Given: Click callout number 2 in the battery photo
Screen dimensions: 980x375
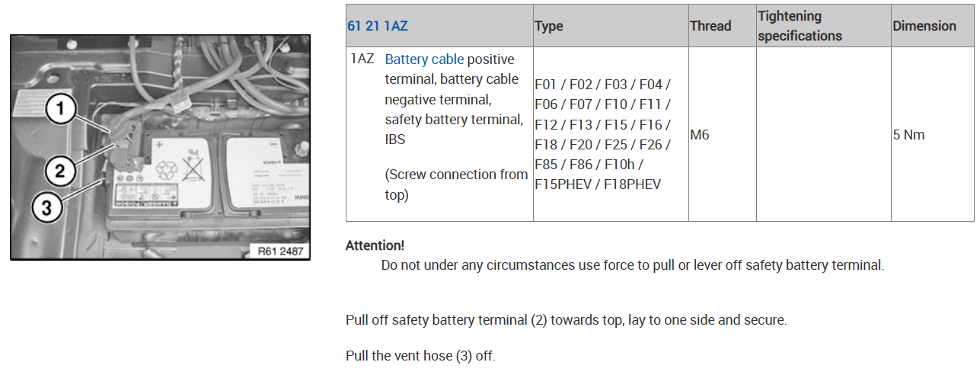Looking at the screenshot, I should point(61,171).
